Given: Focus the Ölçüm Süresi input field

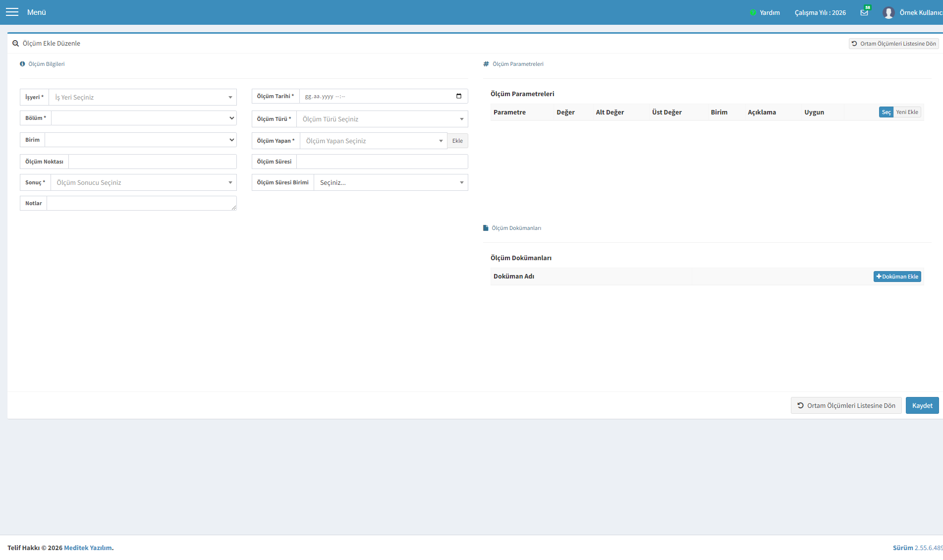Looking at the screenshot, I should pyautogui.click(x=382, y=162).
